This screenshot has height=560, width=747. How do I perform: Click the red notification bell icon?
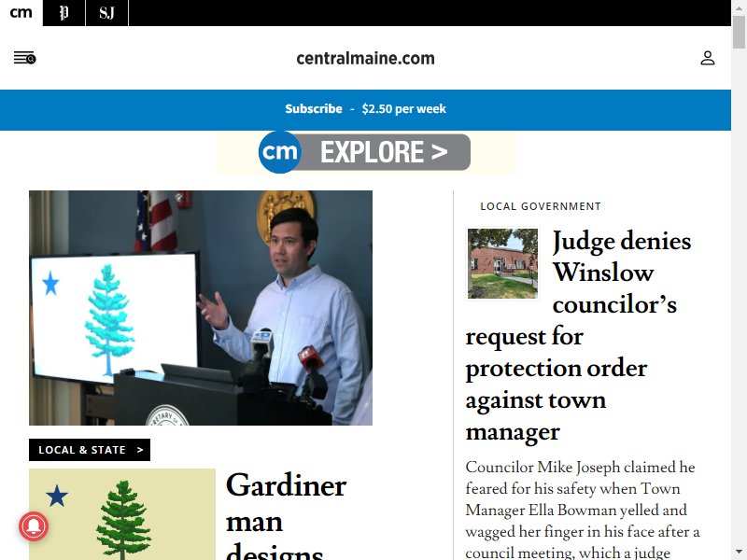click(x=34, y=526)
